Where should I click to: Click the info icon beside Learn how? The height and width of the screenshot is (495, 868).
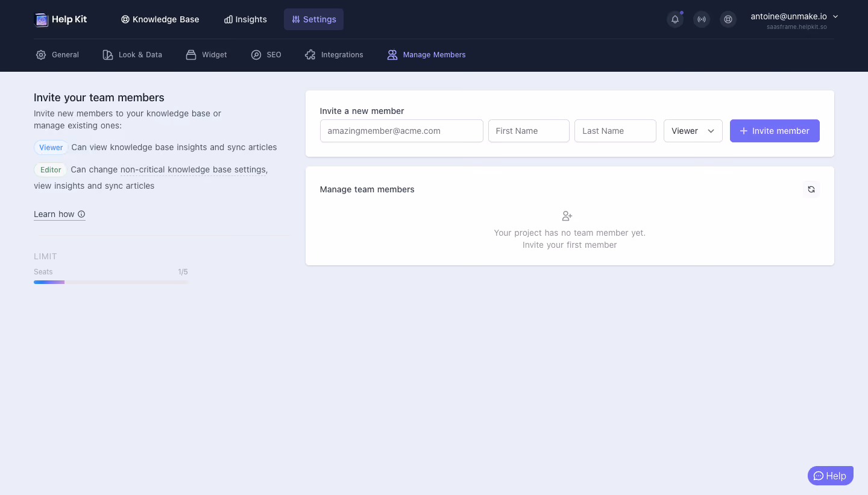[81, 214]
